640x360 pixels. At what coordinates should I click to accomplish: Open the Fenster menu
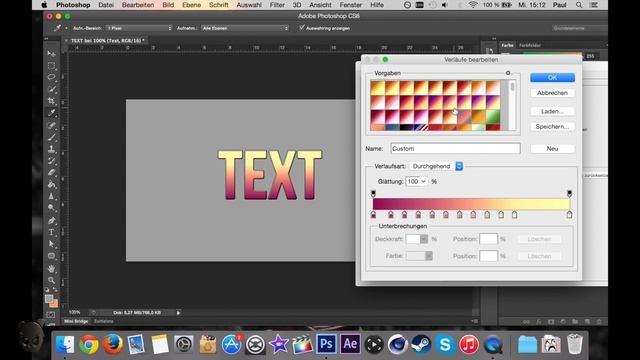coord(351,5)
